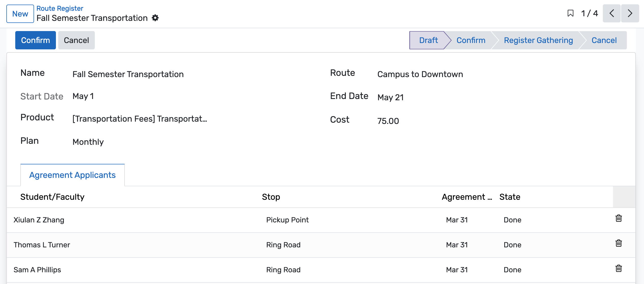Switch to the Agreement Applicants tab
The width and height of the screenshot is (644, 284).
72,175
